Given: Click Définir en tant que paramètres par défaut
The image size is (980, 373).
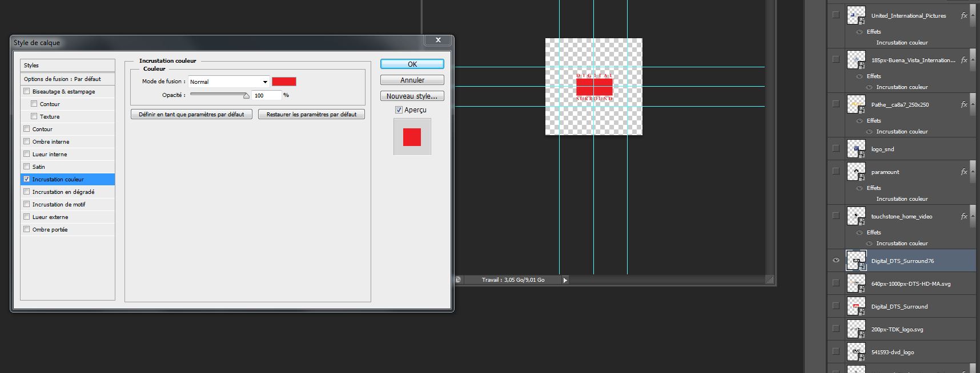Looking at the screenshot, I should [x=191, y=114].
